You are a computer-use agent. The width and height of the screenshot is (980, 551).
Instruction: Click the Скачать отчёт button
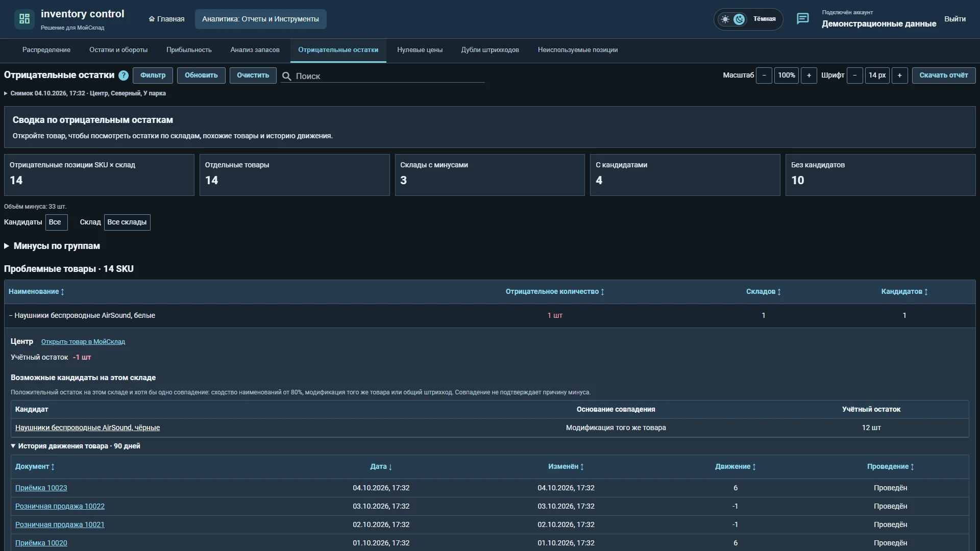(943, 76)
